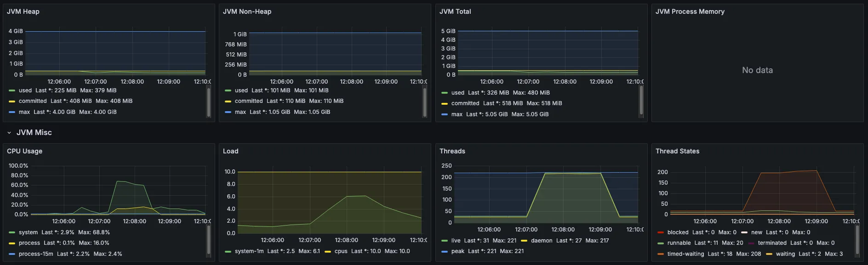
Task: Click the orange marker beside timed-waiting
Action: [x=661, y=254]
